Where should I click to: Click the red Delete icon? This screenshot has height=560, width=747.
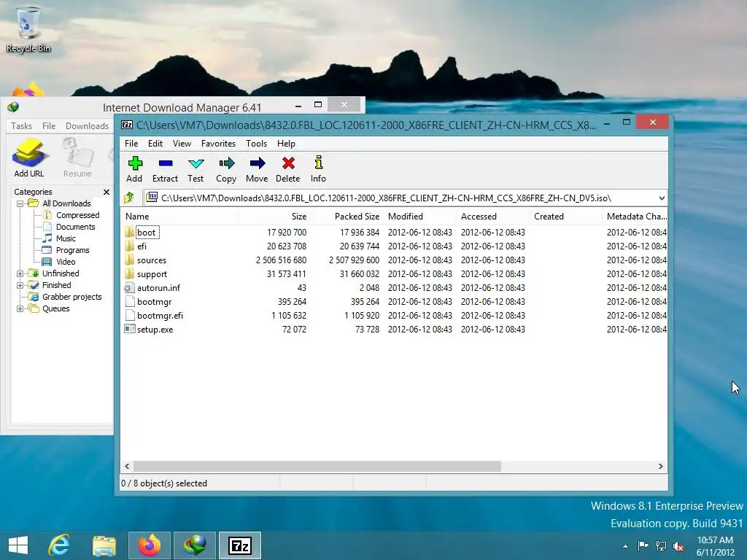click(x=287, y=169)
